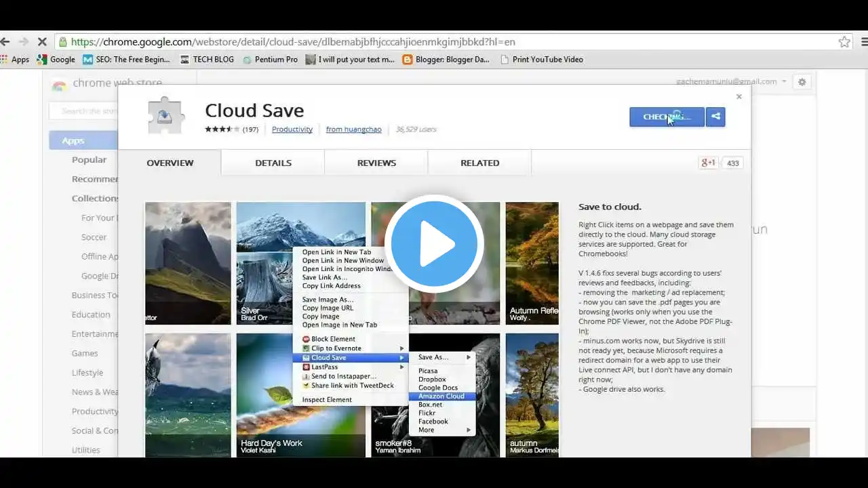Open the web store settings gear
Viewport: 868px width, 488px height.
[802, 82]
